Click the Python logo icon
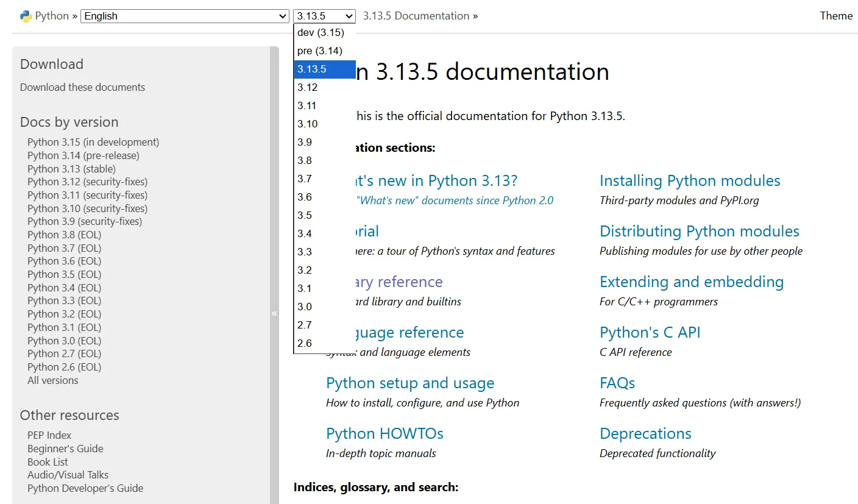The image size is (858, 504). click(26, 16)
